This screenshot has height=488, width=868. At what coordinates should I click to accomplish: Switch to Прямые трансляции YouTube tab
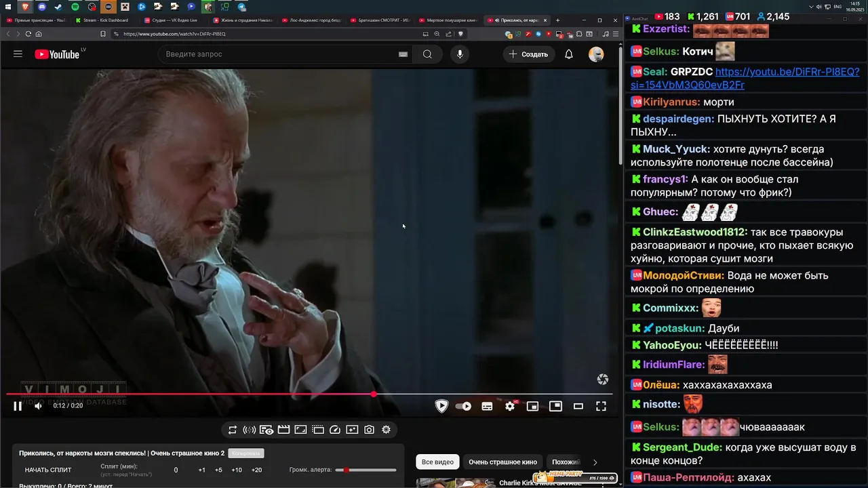coord(37,20)
